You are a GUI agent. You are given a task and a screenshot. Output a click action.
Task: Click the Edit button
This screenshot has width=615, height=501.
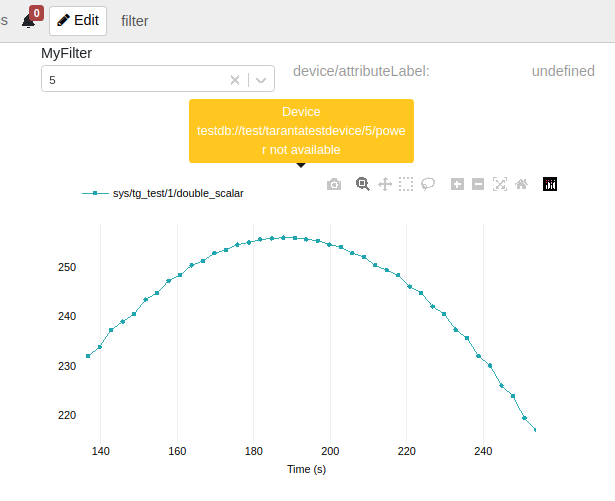point(78,21)
